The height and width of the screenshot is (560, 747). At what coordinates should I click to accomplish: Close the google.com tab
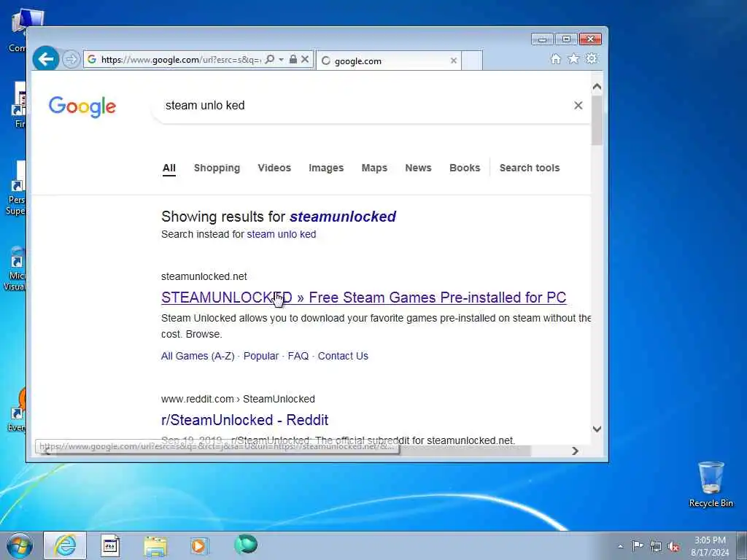tap(454, 61)
